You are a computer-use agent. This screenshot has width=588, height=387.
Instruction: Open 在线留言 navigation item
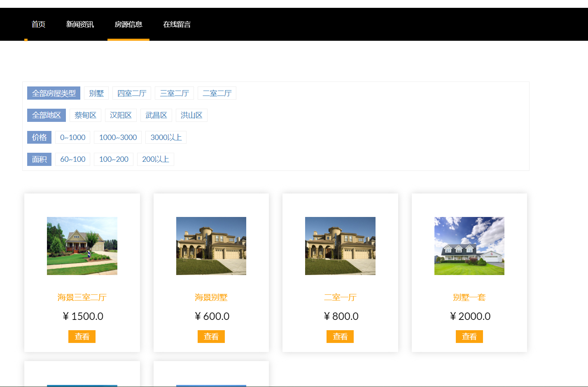pyautogui.click(x=177, y=24)
